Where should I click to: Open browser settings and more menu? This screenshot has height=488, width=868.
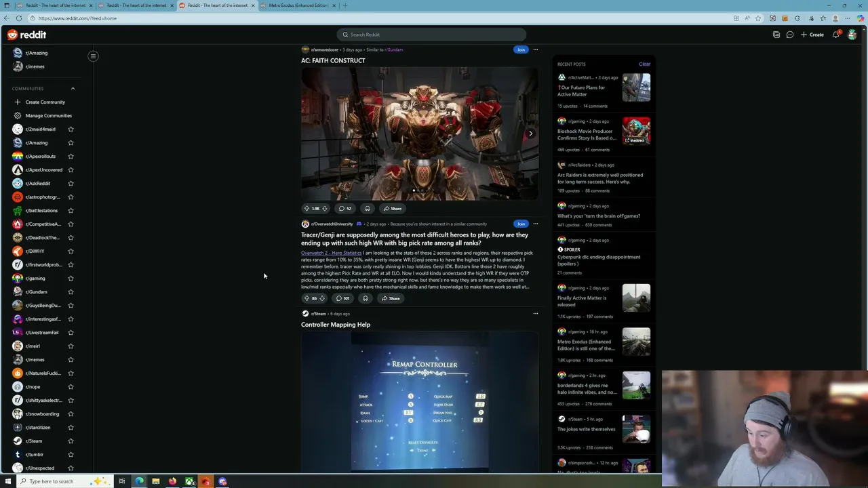(848, 18)
